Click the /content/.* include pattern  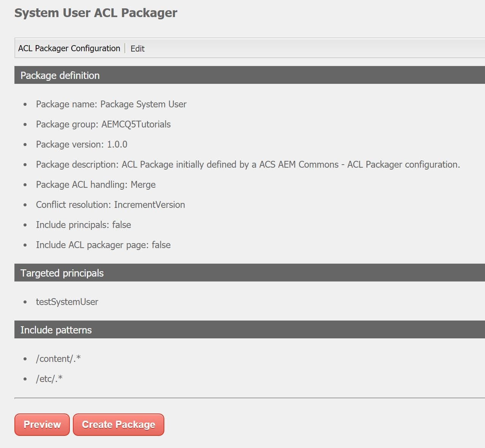pos(58,358)
